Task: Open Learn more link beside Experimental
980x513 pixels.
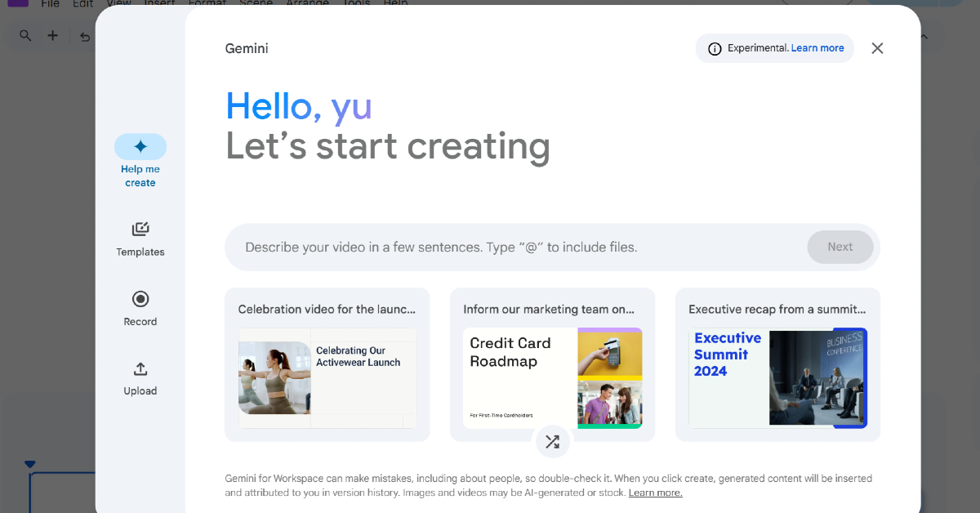Action: click(817, 48)
